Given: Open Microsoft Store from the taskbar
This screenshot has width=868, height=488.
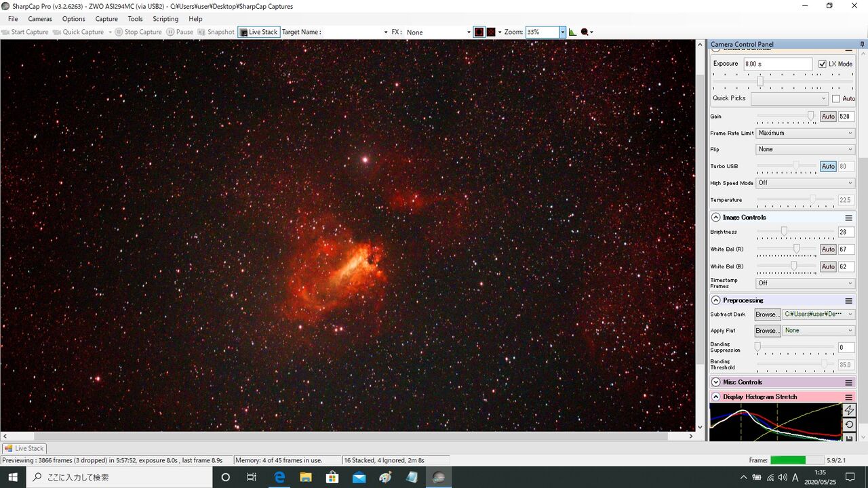Looking at the screenshot, I should [332, 477].
